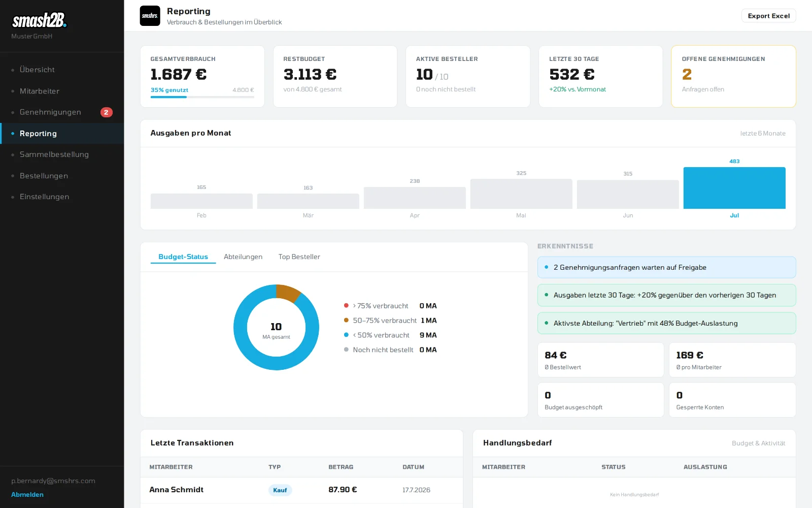Click the Kauf tag in Anna Schmidt's row
This screenshot has width=812, height=508.
pos(280,490)
